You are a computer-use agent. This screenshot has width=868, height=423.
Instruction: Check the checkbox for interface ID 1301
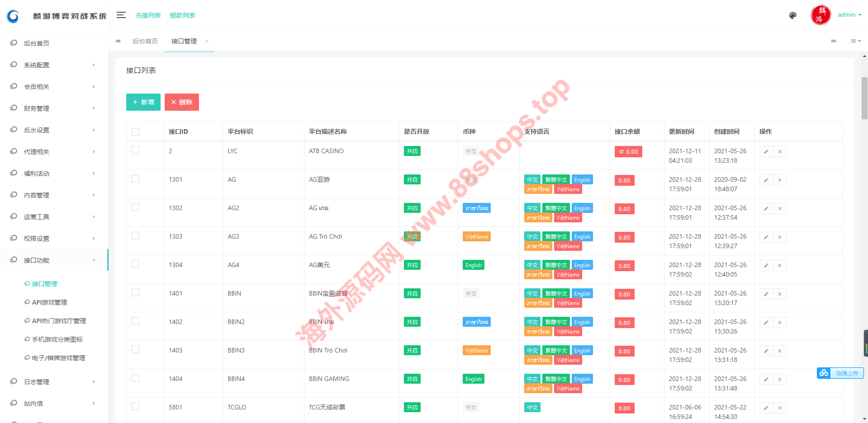(135, 179)
